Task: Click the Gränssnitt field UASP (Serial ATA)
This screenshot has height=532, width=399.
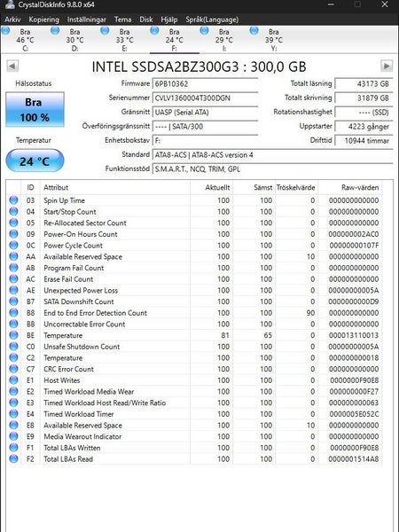Action: (x=205, y=113)
